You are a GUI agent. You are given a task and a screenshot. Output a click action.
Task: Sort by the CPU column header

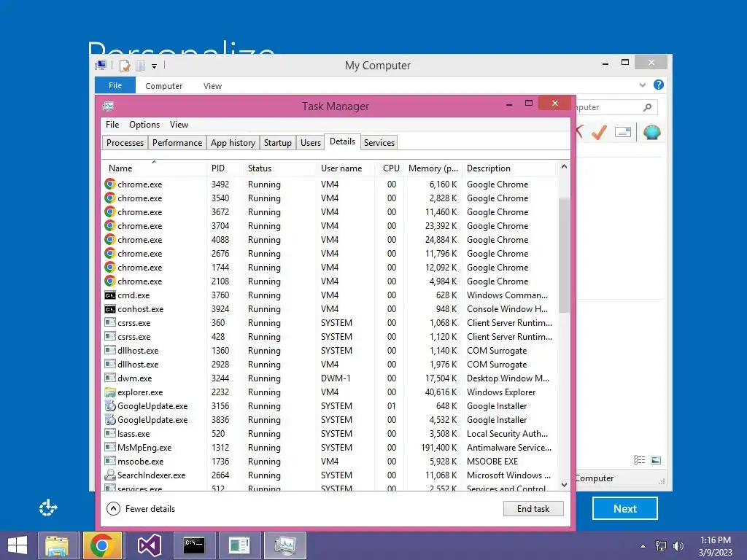[x=390, y=168]
